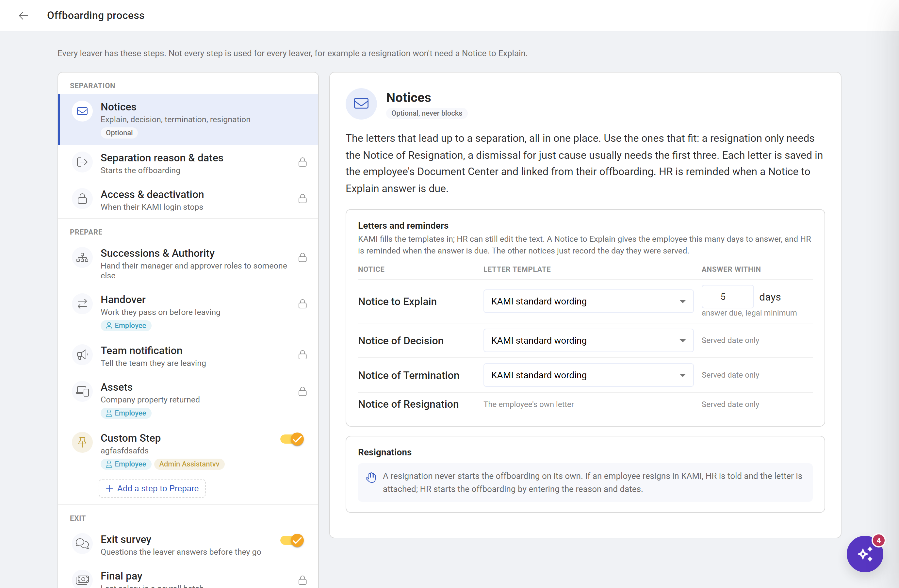Open the Exit survey step

pyautogui.click(x=188, y=545)
